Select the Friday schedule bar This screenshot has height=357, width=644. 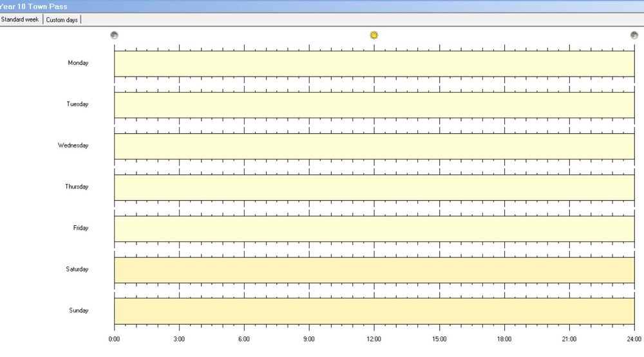[x=374, y=228]
